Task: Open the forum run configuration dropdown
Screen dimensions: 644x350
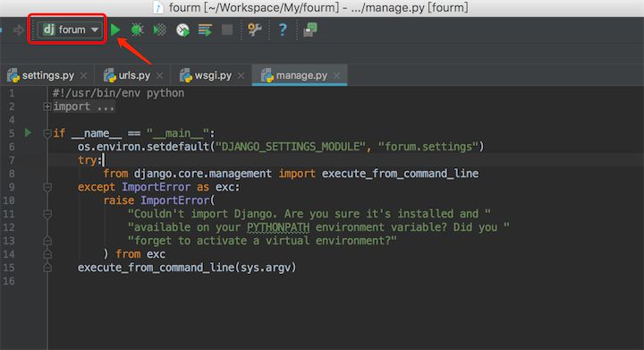Action: coord(70,30)
